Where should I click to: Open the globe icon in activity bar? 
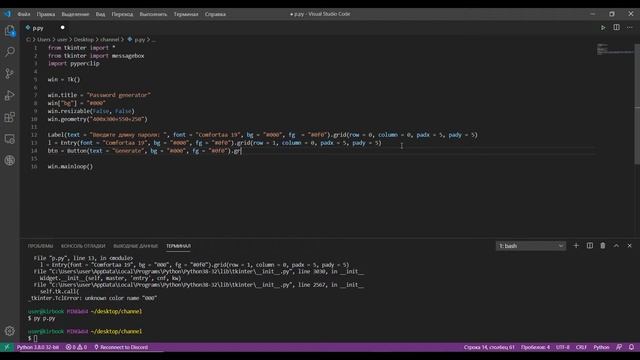10,160
